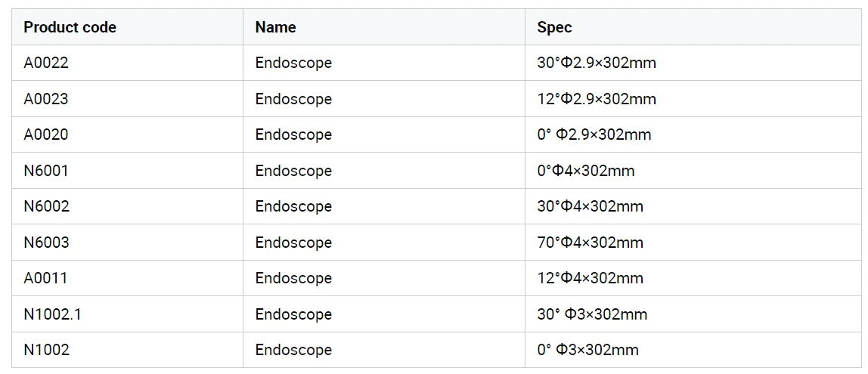Viewport: 868px width, 374px height.
Task: Click the 30°Φ2.9×302mm spec cell
Action: click(x=693, y=63)
